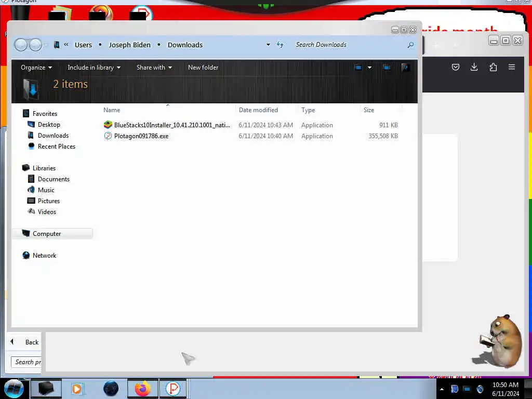Sort by Date modified column header
The height and width of the screenshot is (399, 532).
point(258,110)
